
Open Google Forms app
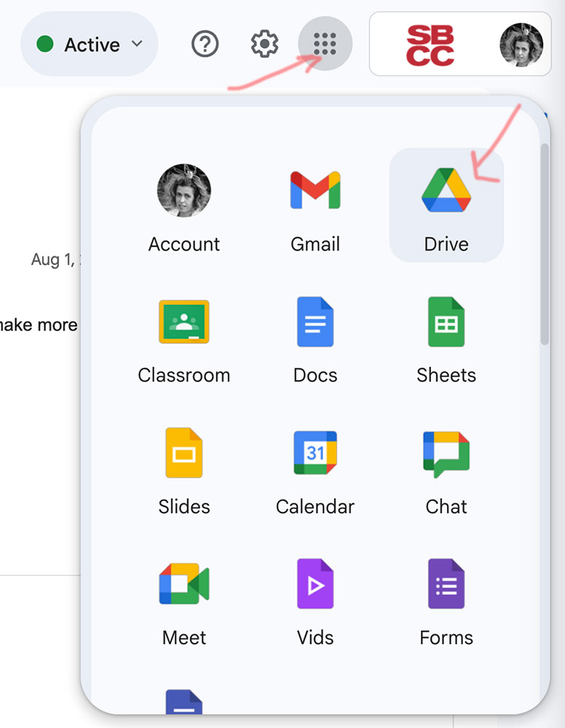tap(446, 598)
